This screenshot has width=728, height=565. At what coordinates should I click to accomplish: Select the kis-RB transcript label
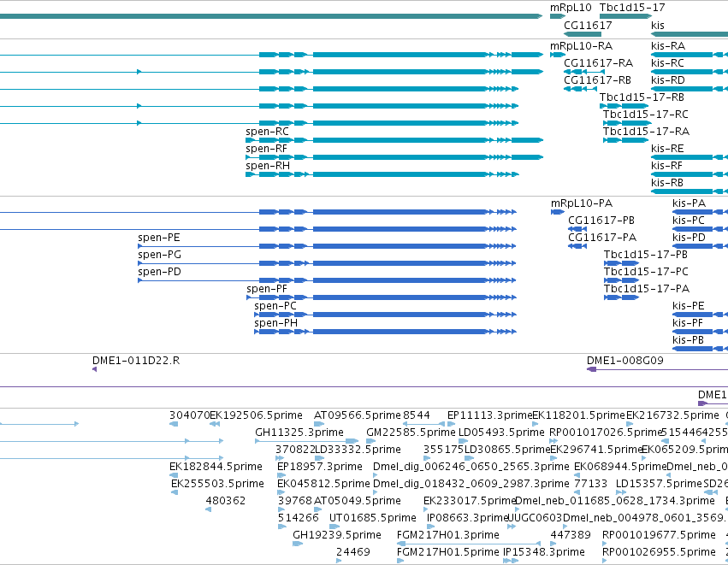[x=667, y=183]
